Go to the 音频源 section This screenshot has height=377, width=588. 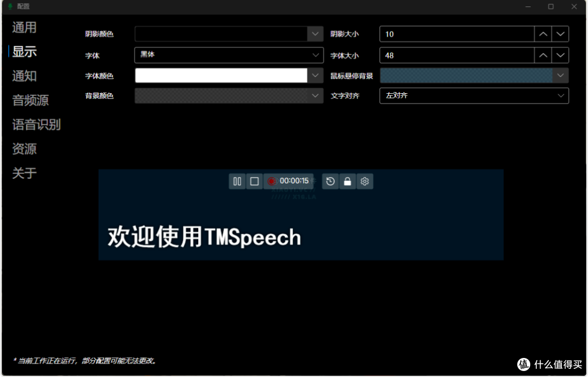(30, 100)
